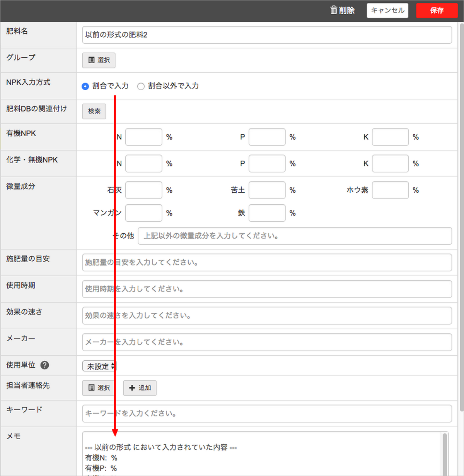Click 化学・無機NPK K percentage field
Screen dimensions: 464x476
click(x=390, y=164)
